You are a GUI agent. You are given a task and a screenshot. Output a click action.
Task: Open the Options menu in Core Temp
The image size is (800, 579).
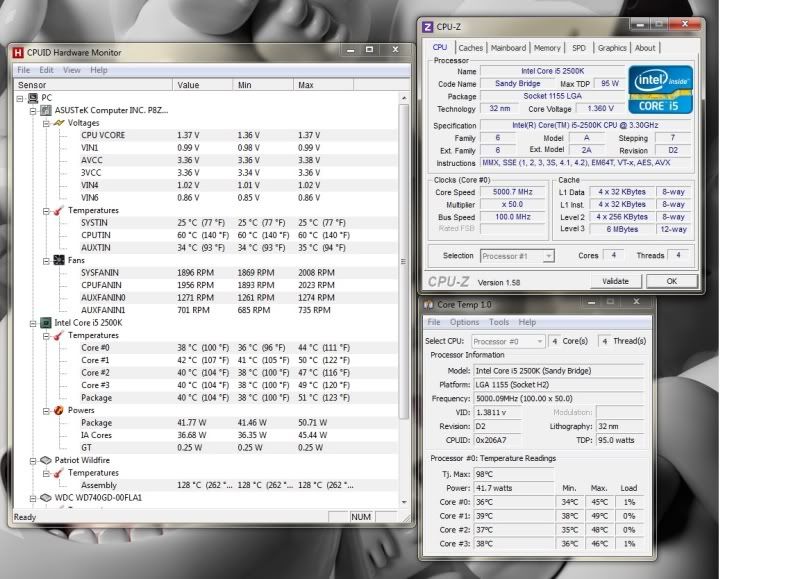pyautogui.click(x=463, y=322)
